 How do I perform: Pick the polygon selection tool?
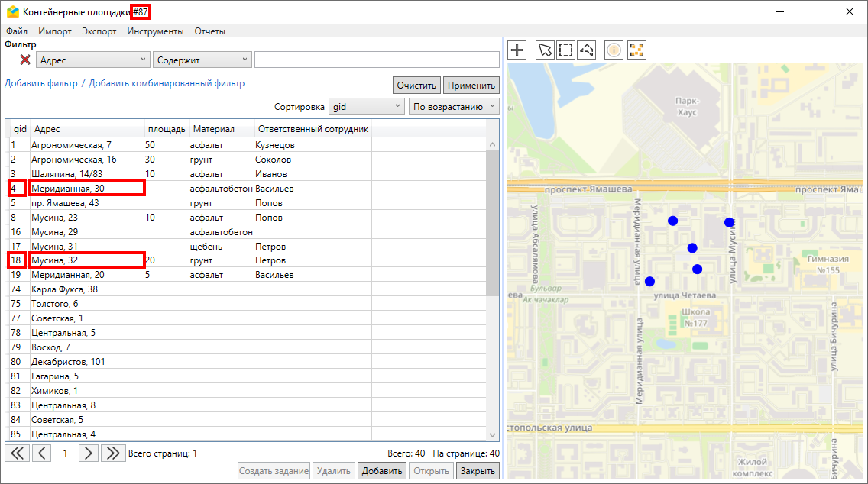point(586,50)
